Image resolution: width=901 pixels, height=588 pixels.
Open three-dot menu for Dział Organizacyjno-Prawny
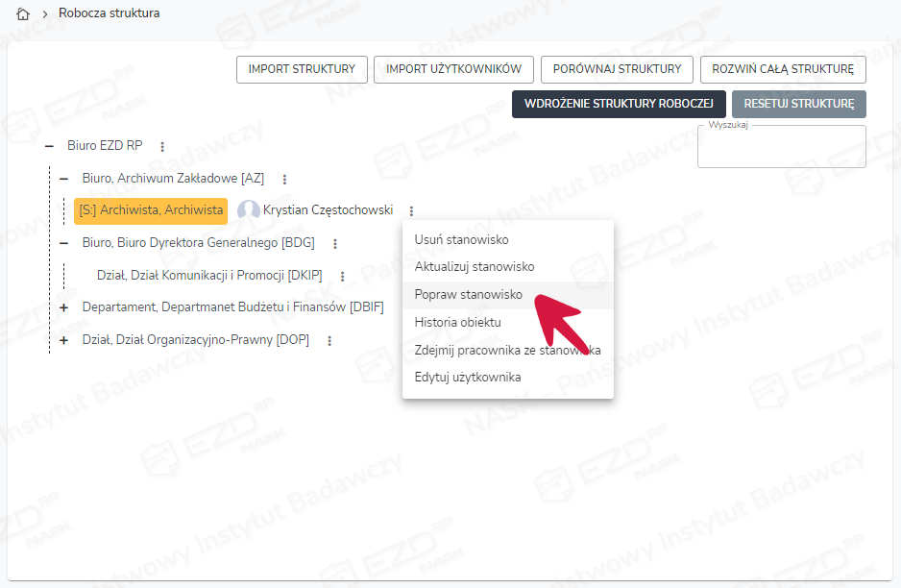tap(329, 341)
